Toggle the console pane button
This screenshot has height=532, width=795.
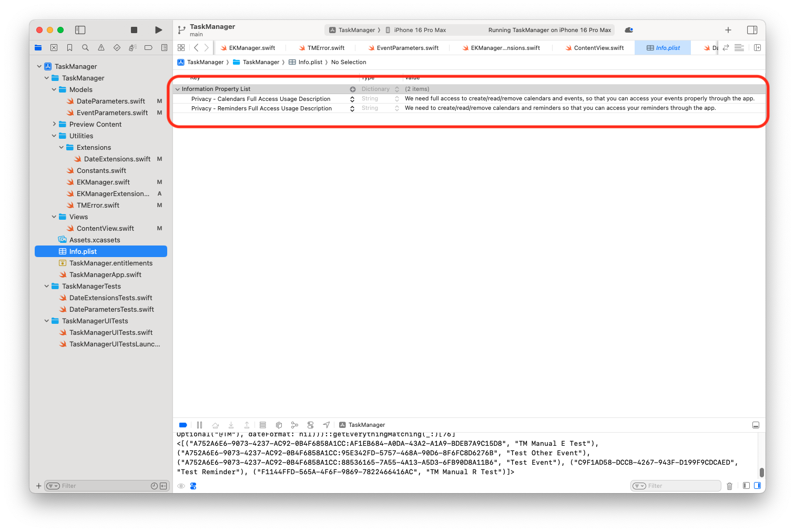758,486
